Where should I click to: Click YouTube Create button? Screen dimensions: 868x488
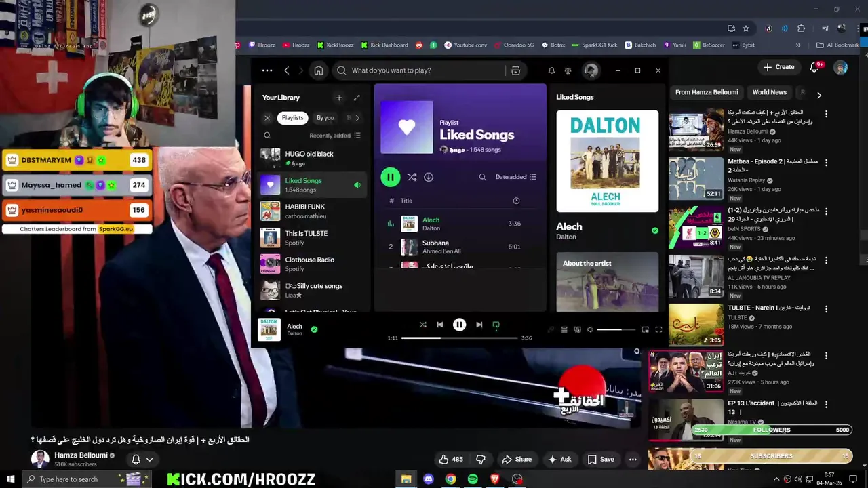(x=778, y=67)
